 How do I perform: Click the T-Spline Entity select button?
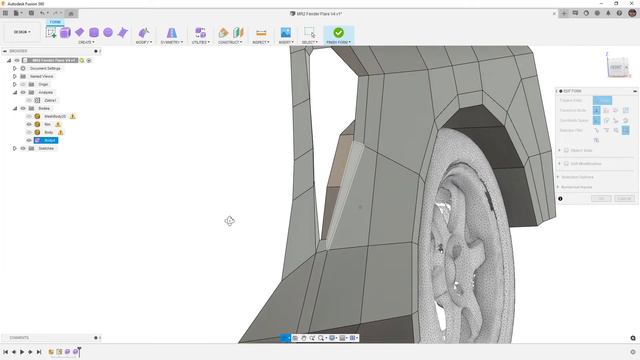(x=602, y=100)
